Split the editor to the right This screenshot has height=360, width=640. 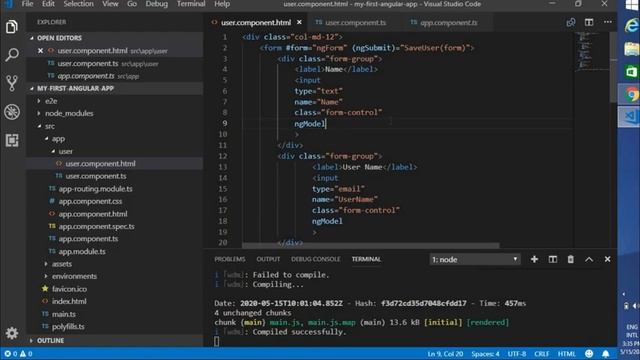[589, 22]
